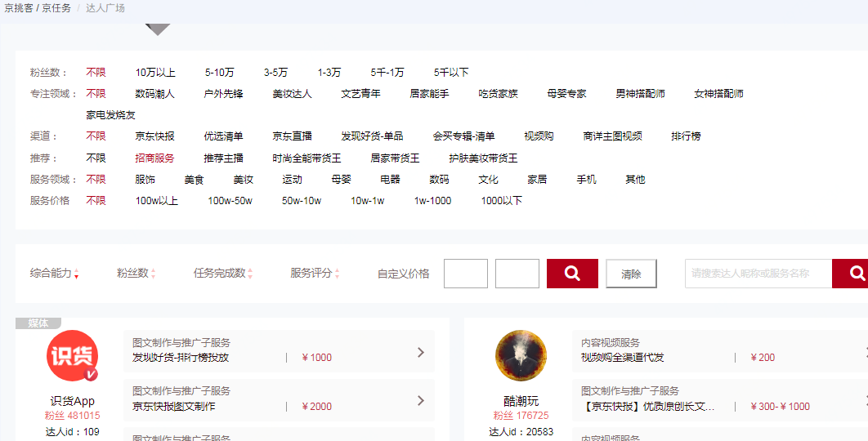Select 不限 in 推荐 row
868x441 pixels.
coord(96,158)
